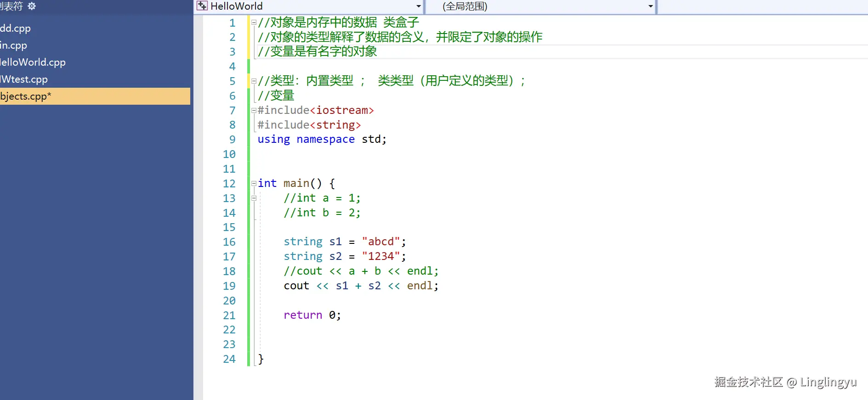This screenshot has height=400, width=868.
Task: Select Wtest.cpp in the file list
Action: tap(24, 79)
